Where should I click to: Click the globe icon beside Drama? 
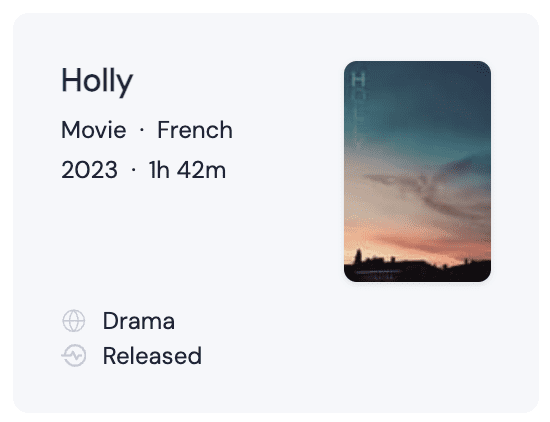coord(74,321)
